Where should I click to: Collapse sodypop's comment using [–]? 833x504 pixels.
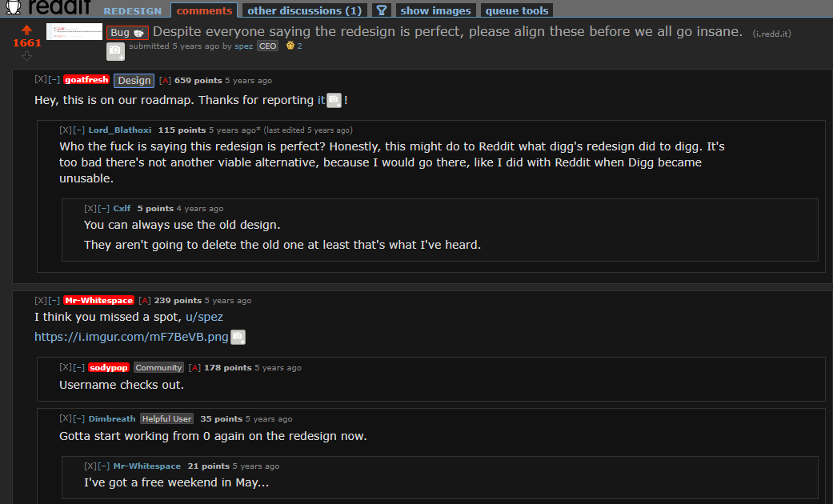point(79,367)
